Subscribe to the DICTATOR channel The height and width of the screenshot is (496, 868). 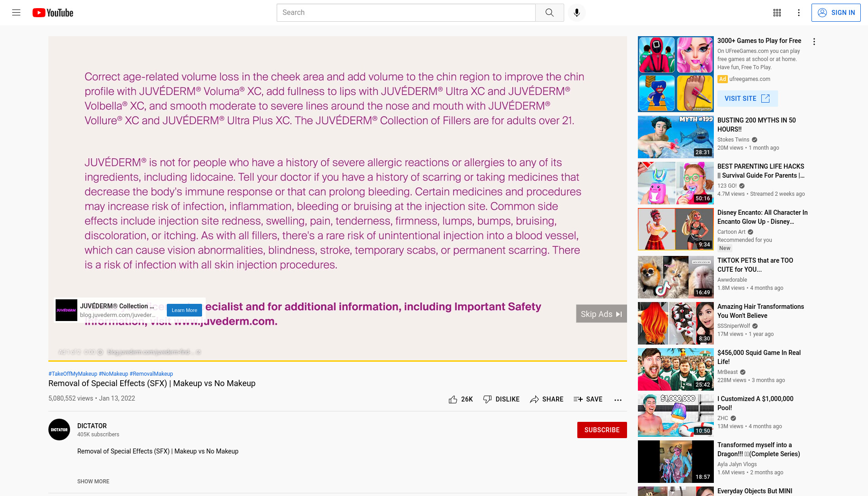602,430
